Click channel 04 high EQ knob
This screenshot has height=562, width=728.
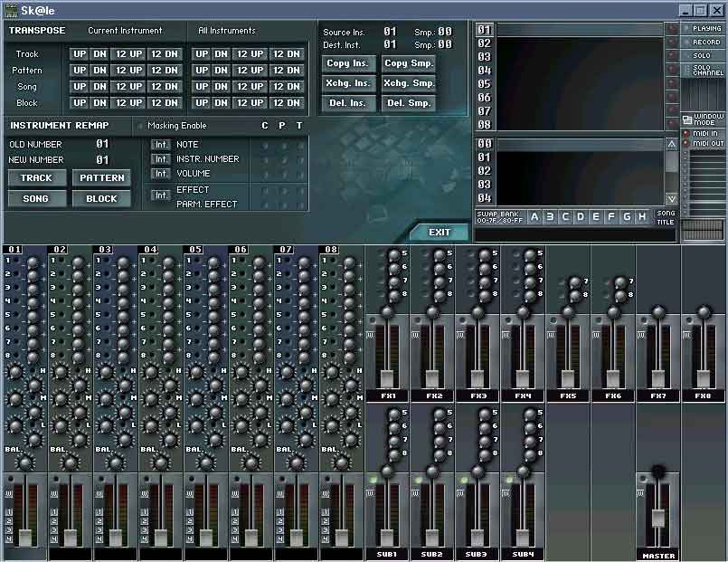[x=150, y=373]
